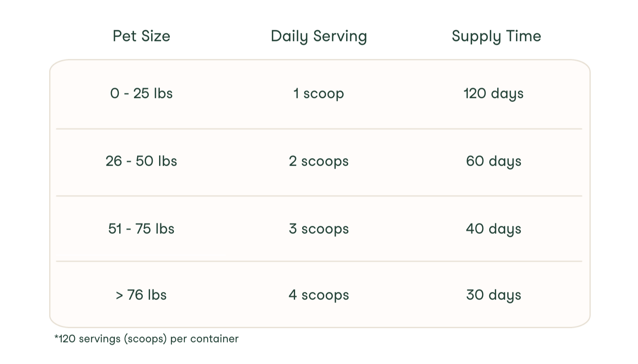Click the 1 scoop serving cell
Image resolution: width=638 pixels, height=364 pixels.
click(319, 94)
